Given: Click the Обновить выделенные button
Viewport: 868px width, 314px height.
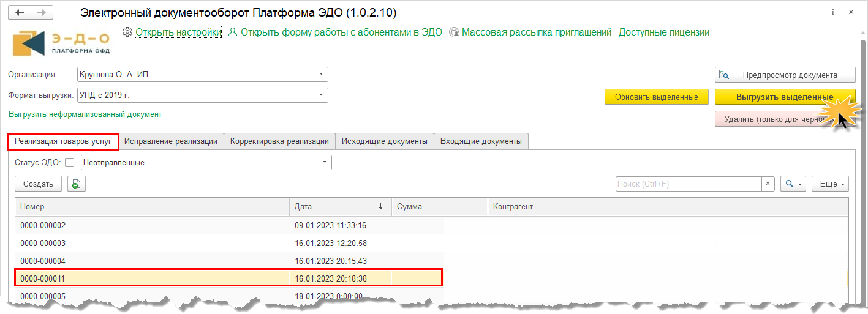Looking at the screenshot, I should pyautogui.click(x=657, y=97).
